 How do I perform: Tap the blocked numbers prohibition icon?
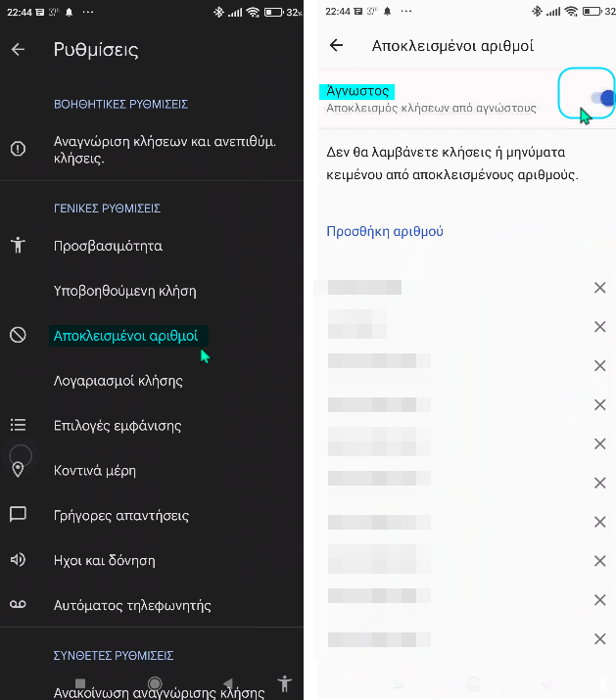[x=18, y=335]
